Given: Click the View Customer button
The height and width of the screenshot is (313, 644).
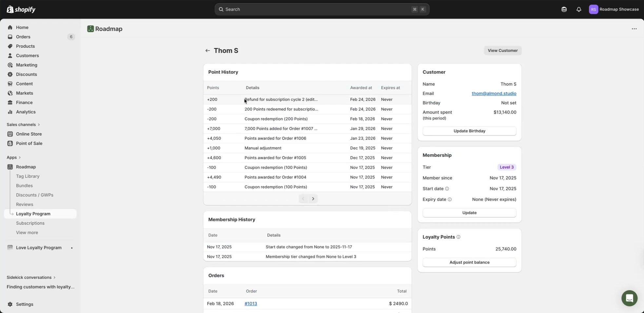Looking at the screenshot, I should click(x=502, y=50).
